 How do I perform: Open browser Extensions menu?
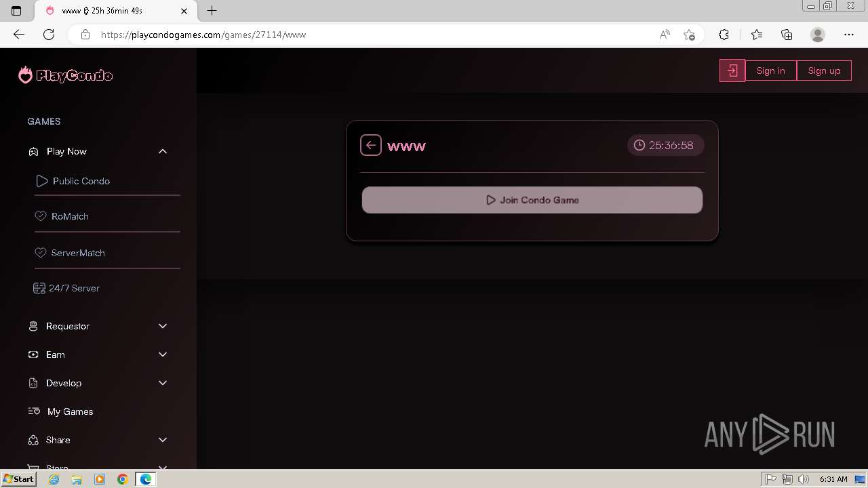(724, 35)
